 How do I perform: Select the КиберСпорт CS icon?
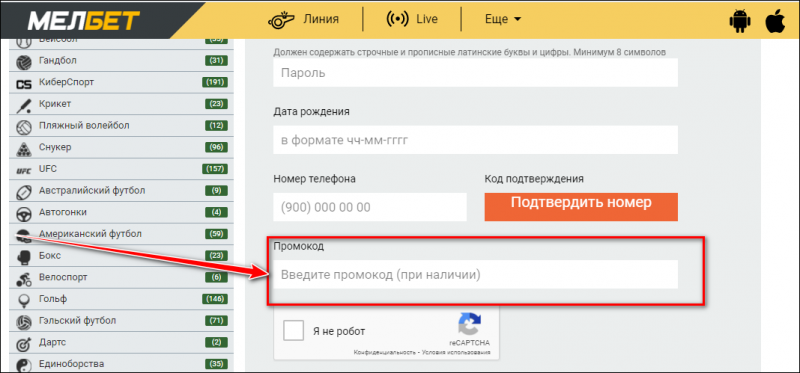point(23,84)
